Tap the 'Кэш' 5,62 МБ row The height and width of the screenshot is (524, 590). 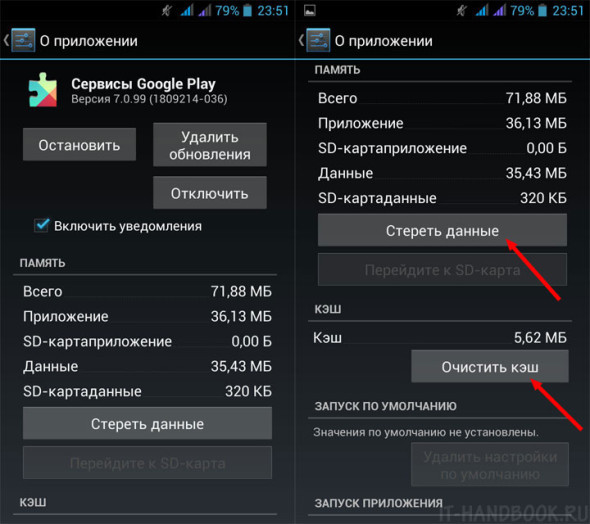[440, 337]
